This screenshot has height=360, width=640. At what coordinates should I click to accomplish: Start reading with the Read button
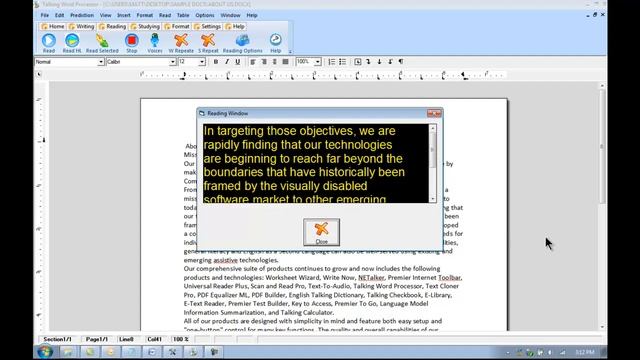[49, 43]
